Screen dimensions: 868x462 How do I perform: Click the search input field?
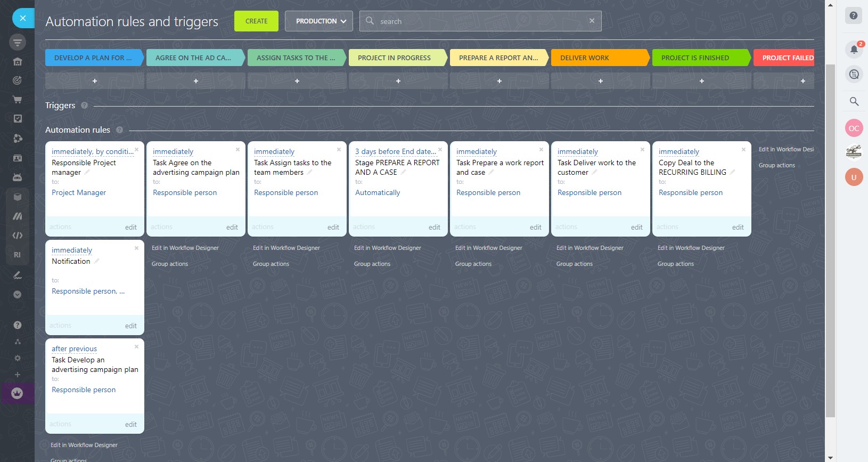pos(479,21)
